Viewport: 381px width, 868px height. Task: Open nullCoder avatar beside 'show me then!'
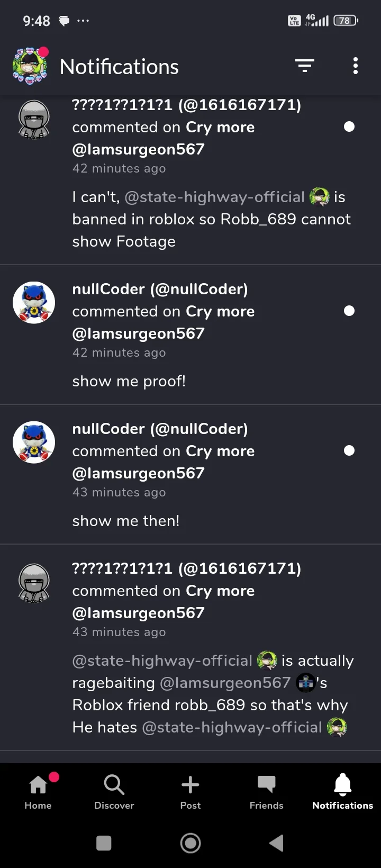point(34,442)
